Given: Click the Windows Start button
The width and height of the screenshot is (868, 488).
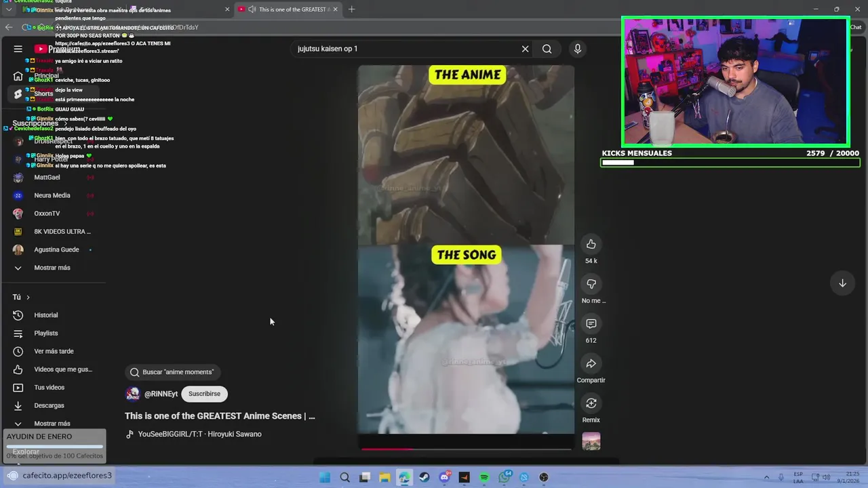Looking at the screenshot, I should (325, 477).
